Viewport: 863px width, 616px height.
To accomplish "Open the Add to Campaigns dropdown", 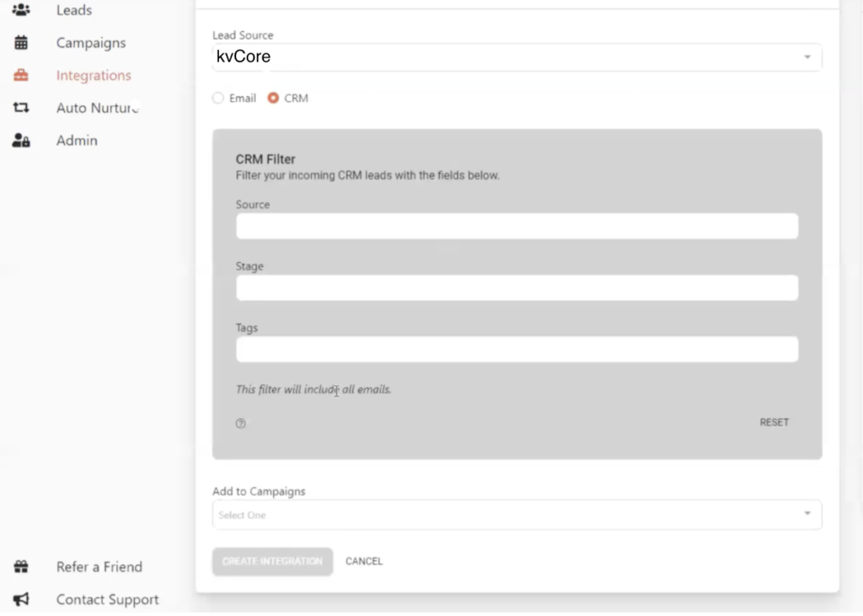I will coord(517,515).
